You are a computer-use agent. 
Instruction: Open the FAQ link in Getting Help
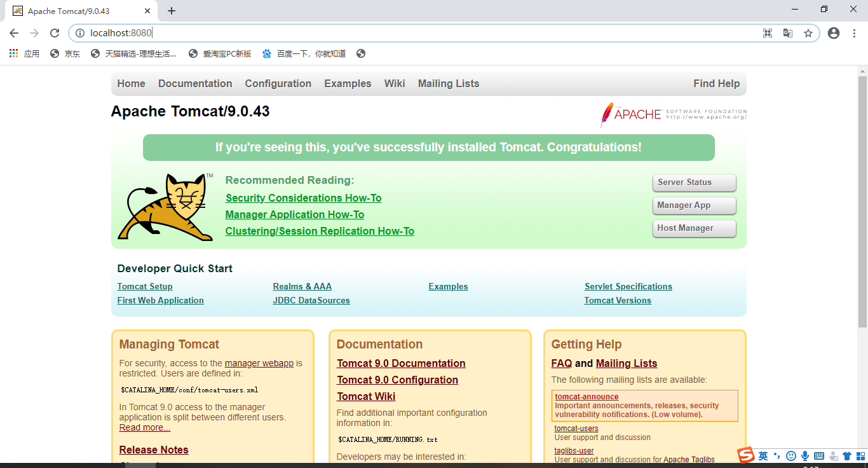point(562,364)
